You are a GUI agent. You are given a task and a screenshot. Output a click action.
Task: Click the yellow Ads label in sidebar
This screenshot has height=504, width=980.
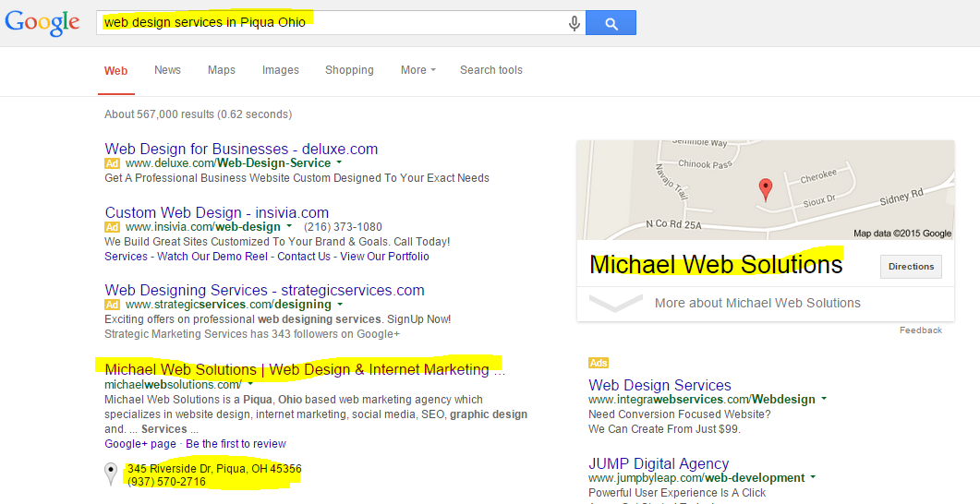click(599, 363)
